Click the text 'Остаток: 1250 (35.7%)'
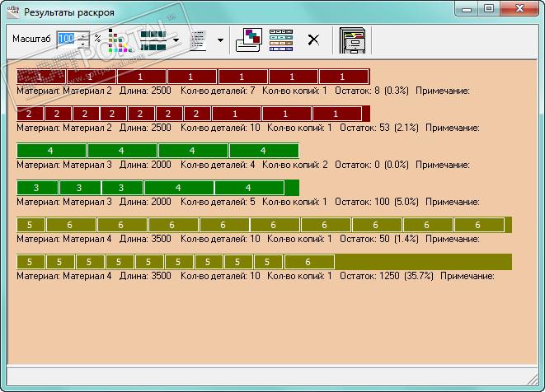The height and width of the screenshot is (392, 545). coord(387,276)
